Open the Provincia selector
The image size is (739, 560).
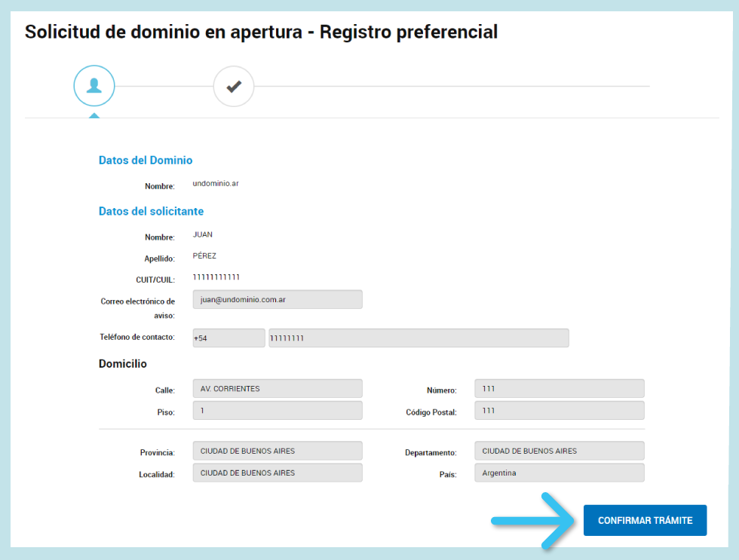pos(278,451)
